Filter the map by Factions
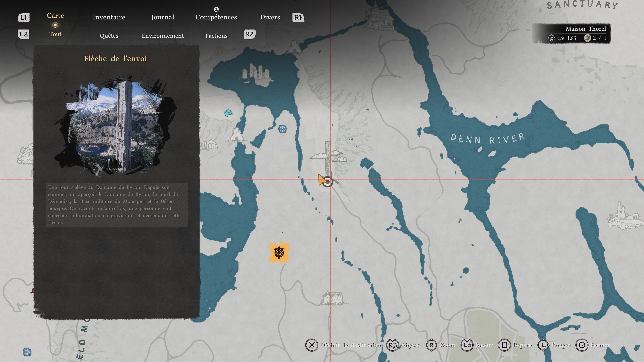The image size is (644, 362). pyautogui.click(x=217, y=36)
